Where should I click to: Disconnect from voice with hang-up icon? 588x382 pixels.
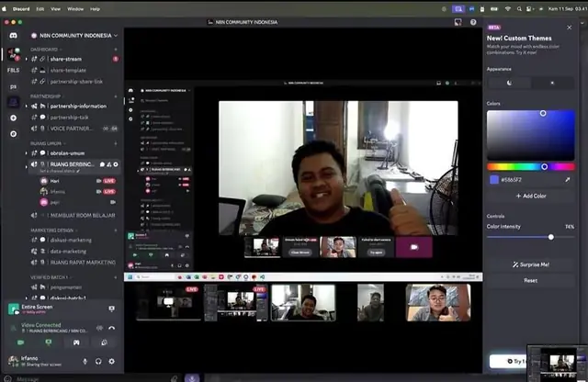point(111,328)
